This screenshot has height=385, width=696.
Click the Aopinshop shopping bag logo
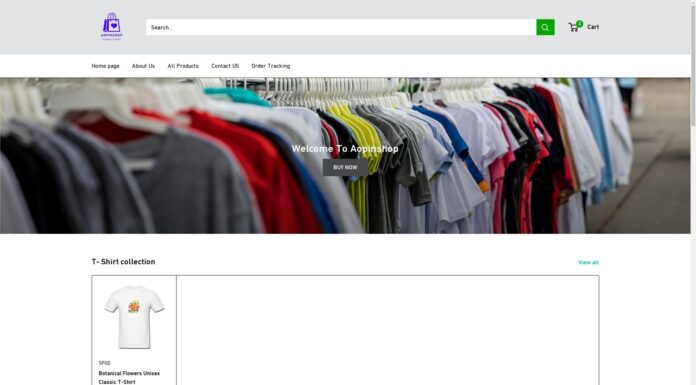click(112, 27)
